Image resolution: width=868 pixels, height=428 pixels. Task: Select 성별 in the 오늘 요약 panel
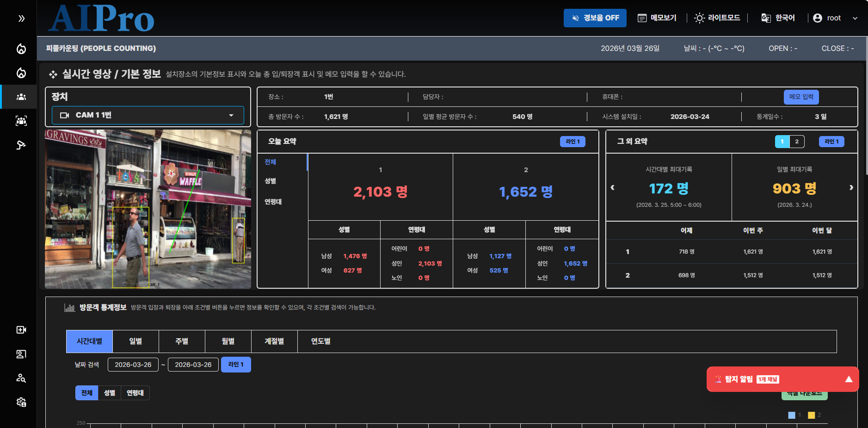click(x=270, y=181)
